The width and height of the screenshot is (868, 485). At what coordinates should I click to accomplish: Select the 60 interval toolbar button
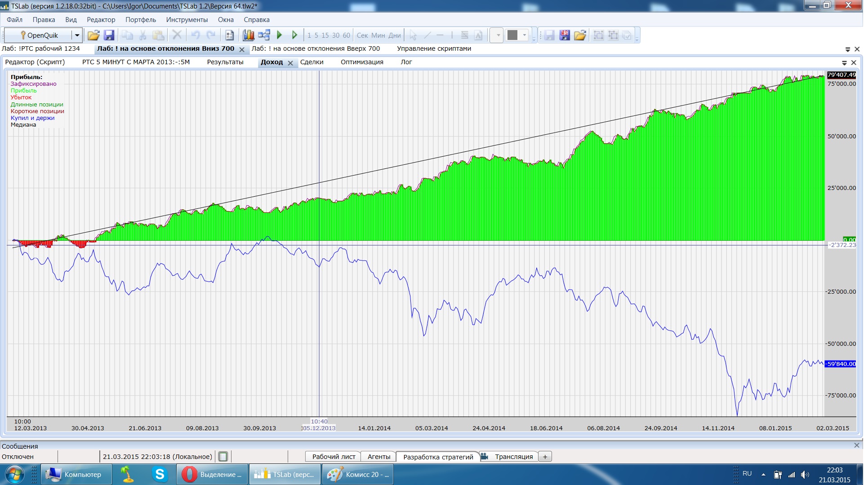point(346,35)
